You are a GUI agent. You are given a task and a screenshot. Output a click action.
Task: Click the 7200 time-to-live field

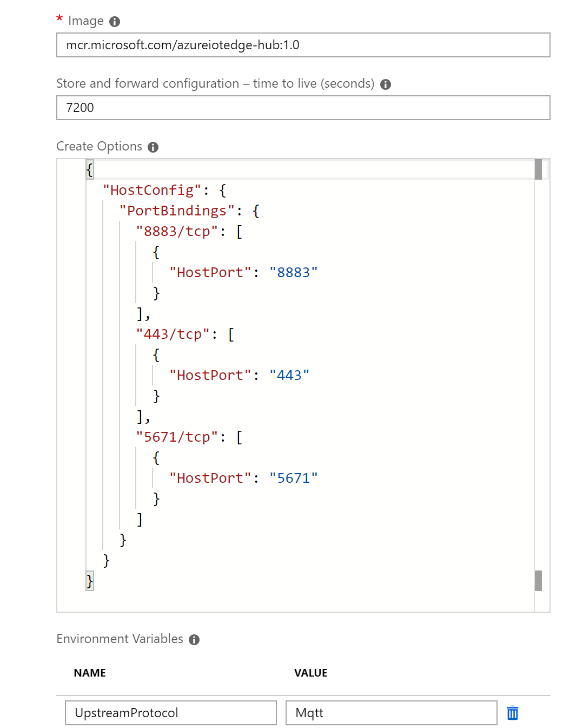(303, 108)
